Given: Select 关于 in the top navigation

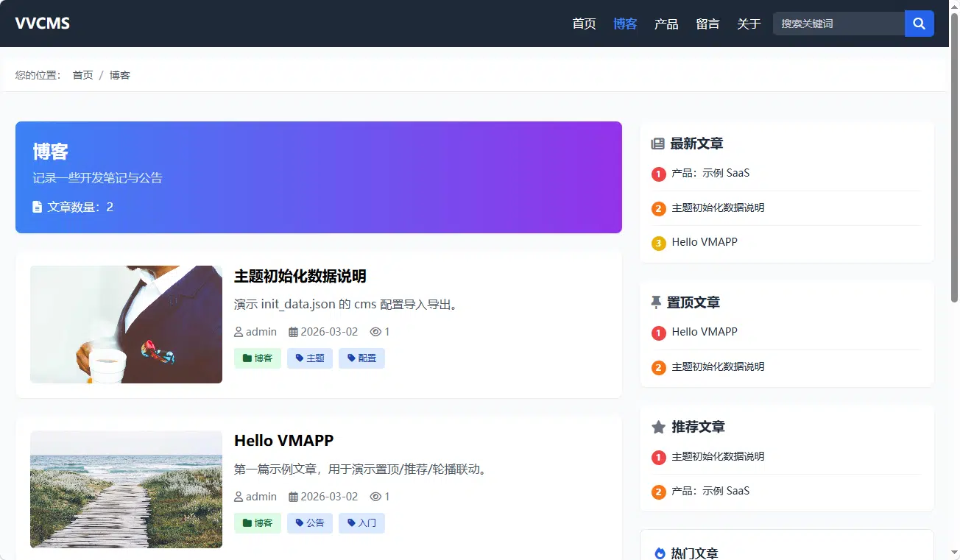Looking at the screenshot, I should [x=749, y=24].
